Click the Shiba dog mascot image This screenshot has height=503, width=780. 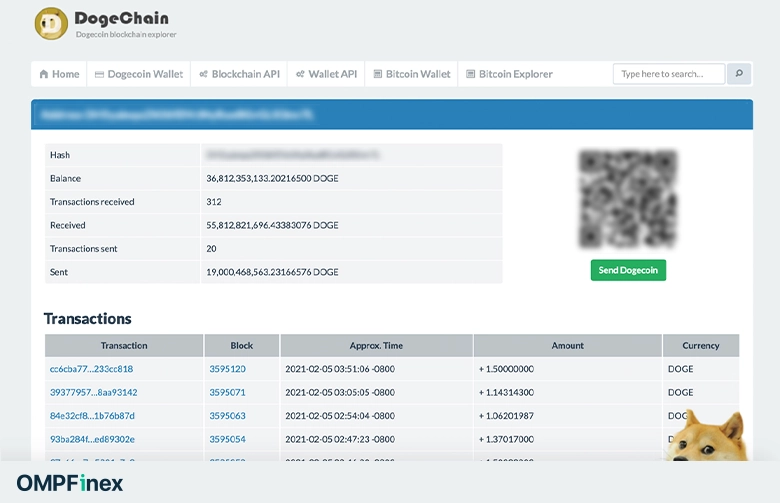706,436
